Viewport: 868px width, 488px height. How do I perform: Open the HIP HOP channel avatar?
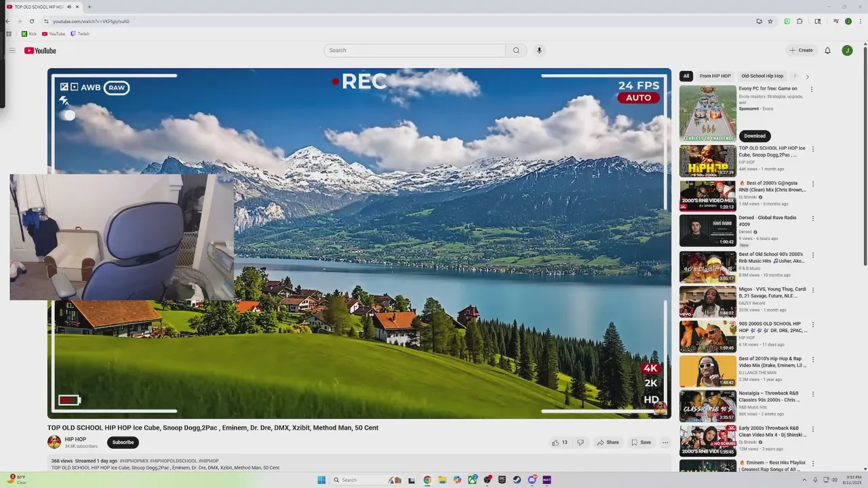tap(54, 442)
